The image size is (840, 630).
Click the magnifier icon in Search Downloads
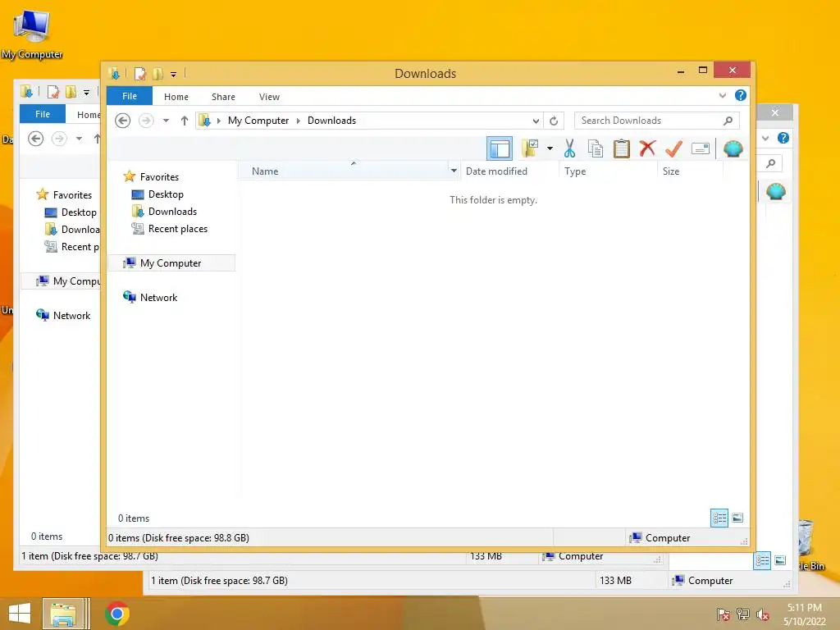pos(728,121)
